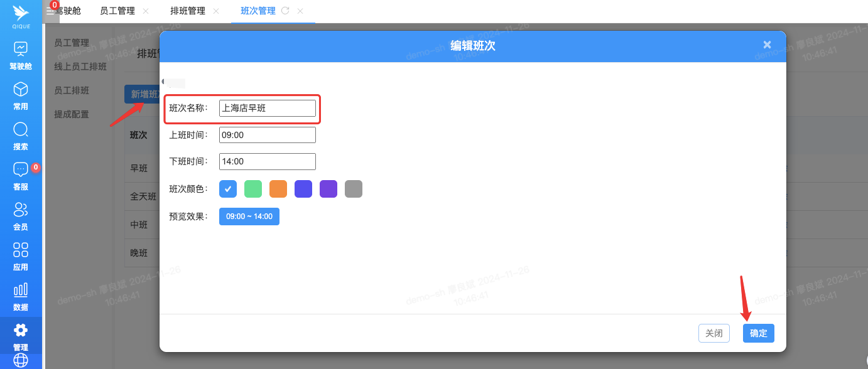The height and width of the screenshot is (369, 868).
Task: Switch to the 员工管理 tab
Action: (x=117, y=11)
